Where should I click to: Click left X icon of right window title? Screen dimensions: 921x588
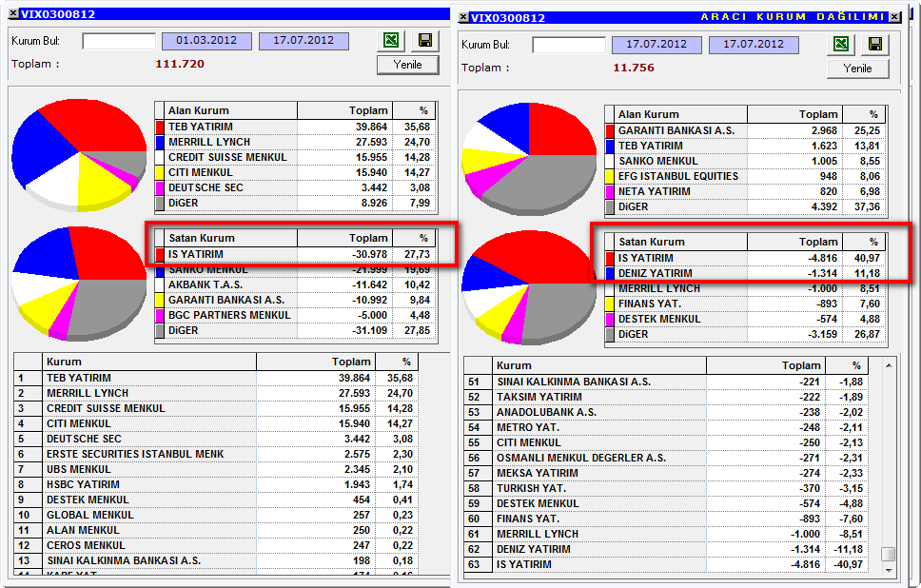(463, 17)
